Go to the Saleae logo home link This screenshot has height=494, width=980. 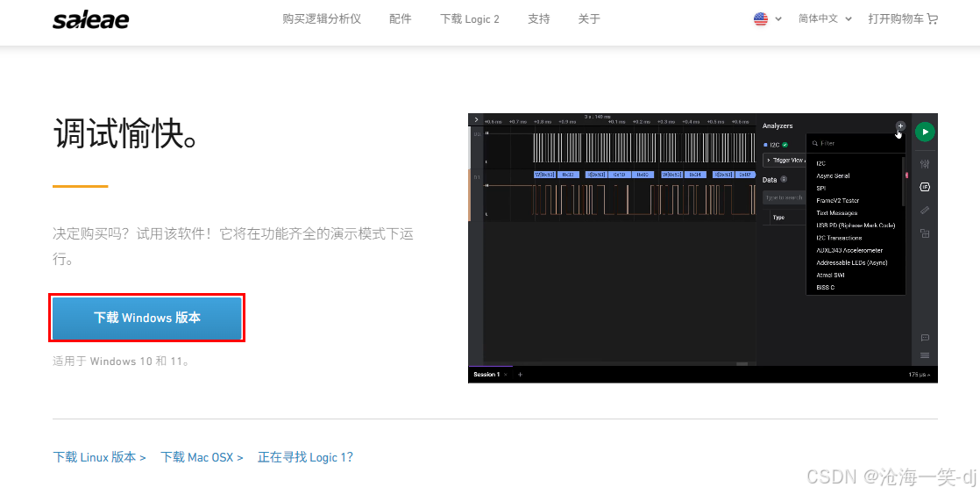pos(90,19)
